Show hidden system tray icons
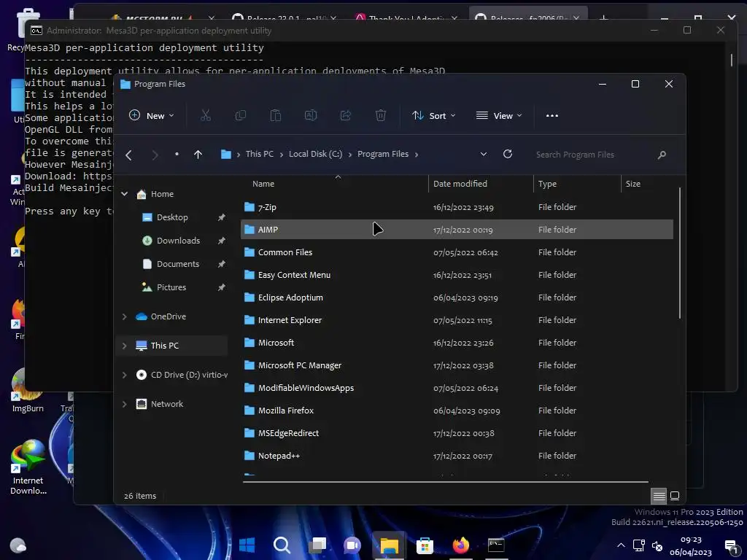Image resolution: width=747 pixels, height=560 pixels. 621,545
